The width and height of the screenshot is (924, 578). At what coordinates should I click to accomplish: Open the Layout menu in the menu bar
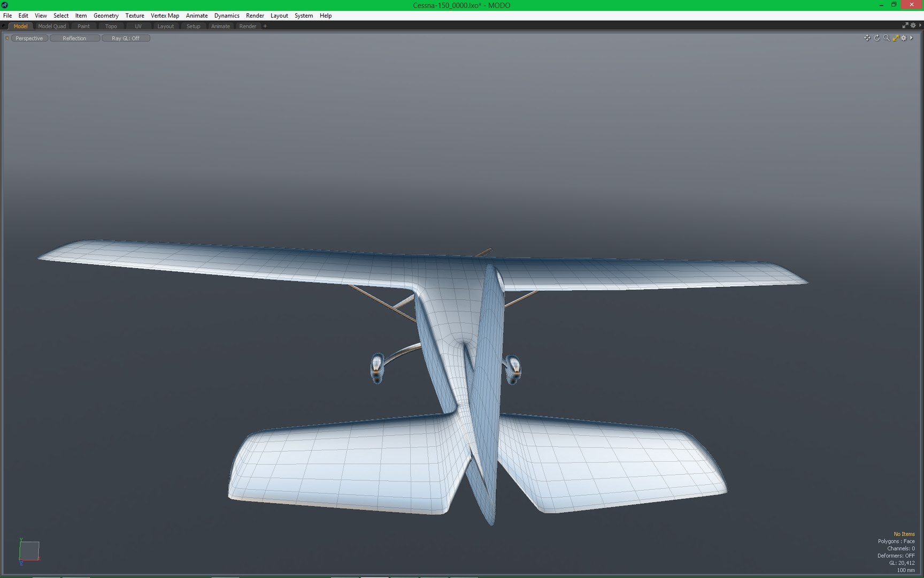(279, 16)
